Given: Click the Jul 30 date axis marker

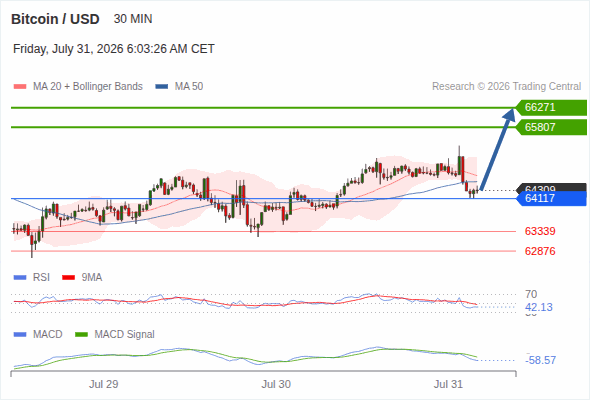Looking at the screenshot, I should click(276, 384).
